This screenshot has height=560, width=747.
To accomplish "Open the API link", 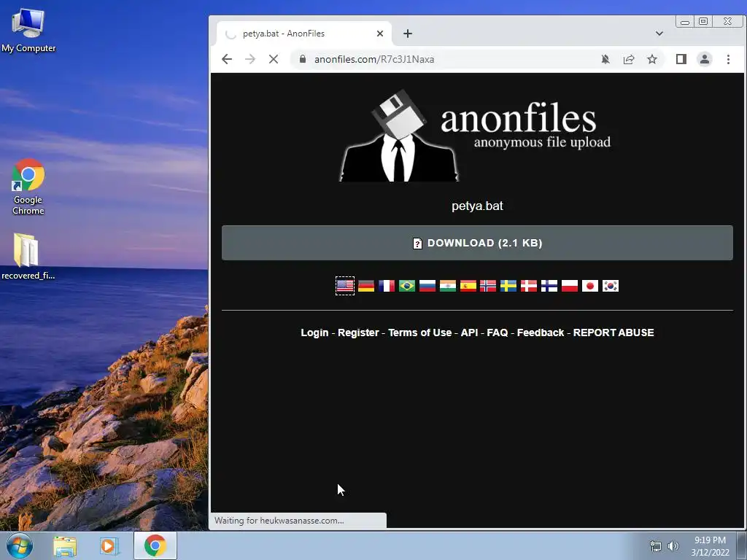I will [469, 332].
